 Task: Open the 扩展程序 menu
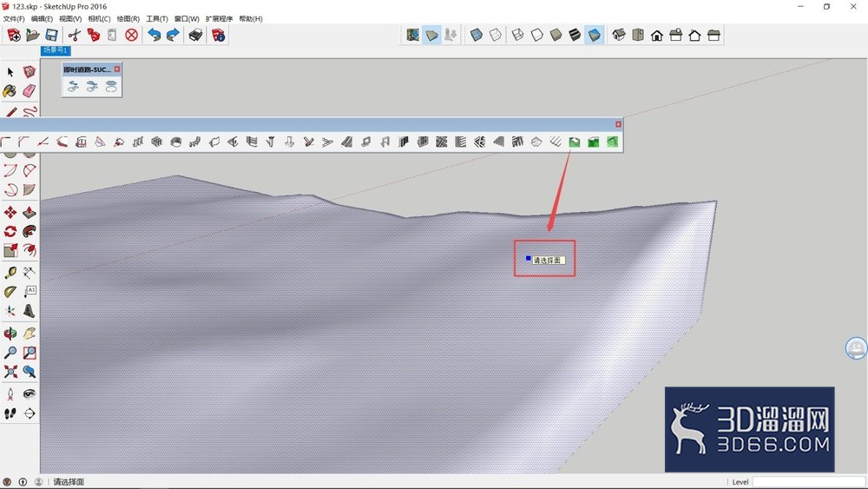(x=220, y=19)
